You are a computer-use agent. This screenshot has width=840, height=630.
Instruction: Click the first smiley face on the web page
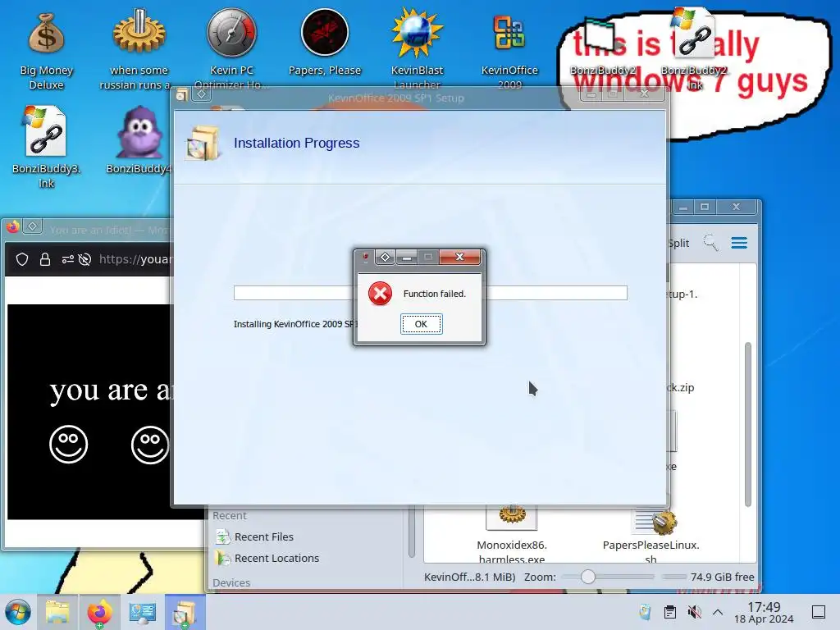pyautogui.click(x=69, y=445)
